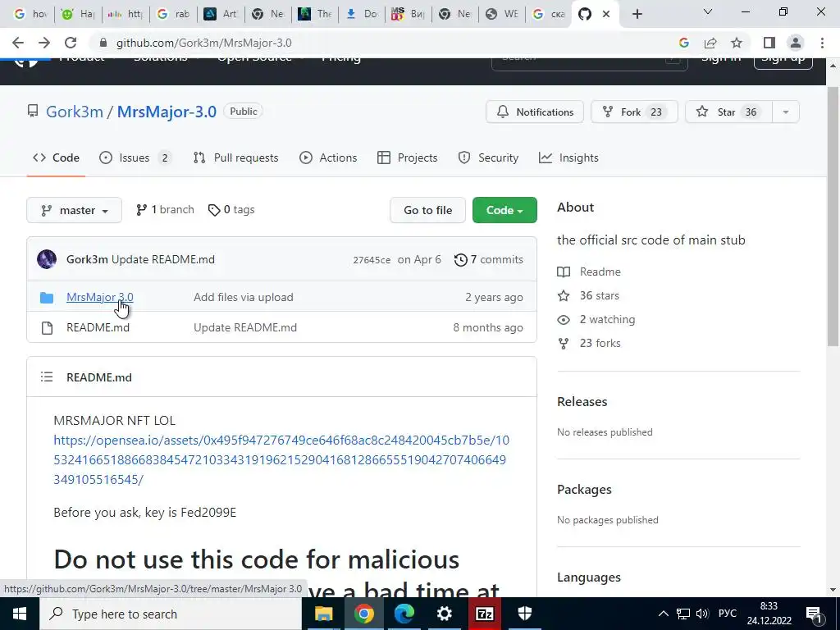Viewport: 840px width, 630px height.
Task: Switch to the Code tab
Action: (x=57, y=157)
